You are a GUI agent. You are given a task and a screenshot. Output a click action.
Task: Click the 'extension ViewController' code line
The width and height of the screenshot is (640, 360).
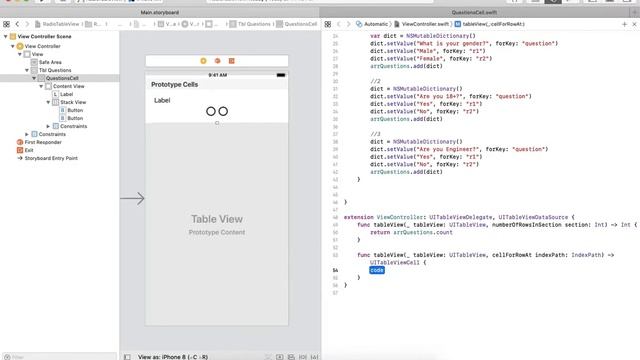coord(459,217)
